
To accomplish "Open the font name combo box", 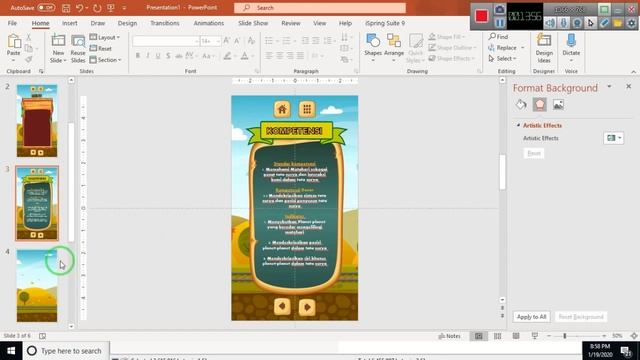I will (x=166, y=41).
